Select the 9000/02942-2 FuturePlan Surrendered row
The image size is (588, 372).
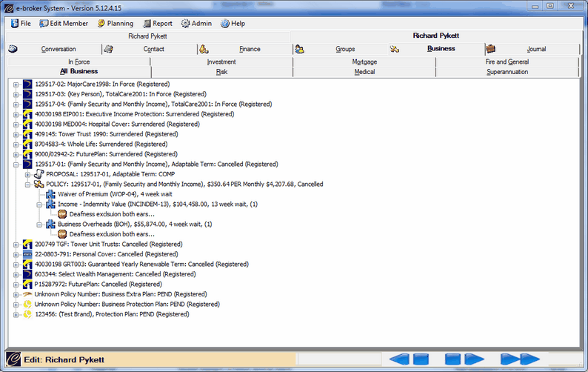point(106,154)
